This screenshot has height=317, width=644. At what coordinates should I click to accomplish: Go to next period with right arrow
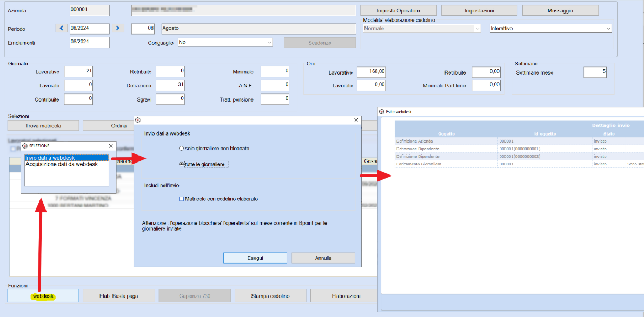point(118,28)
